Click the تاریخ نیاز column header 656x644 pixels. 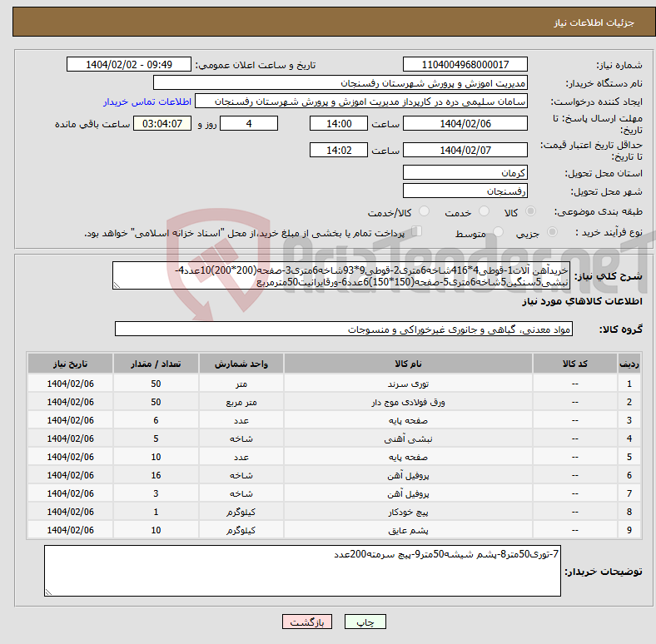(x=70, y=364)
